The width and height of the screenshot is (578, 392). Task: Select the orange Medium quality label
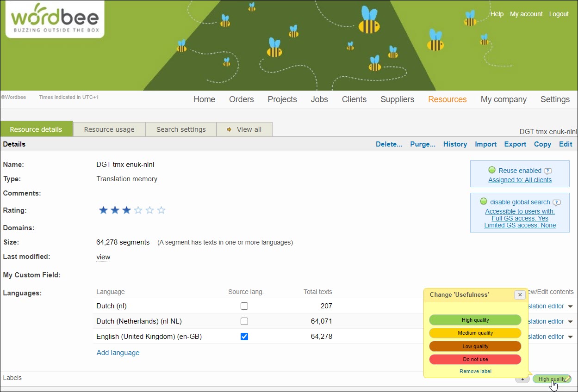point(475,333)
